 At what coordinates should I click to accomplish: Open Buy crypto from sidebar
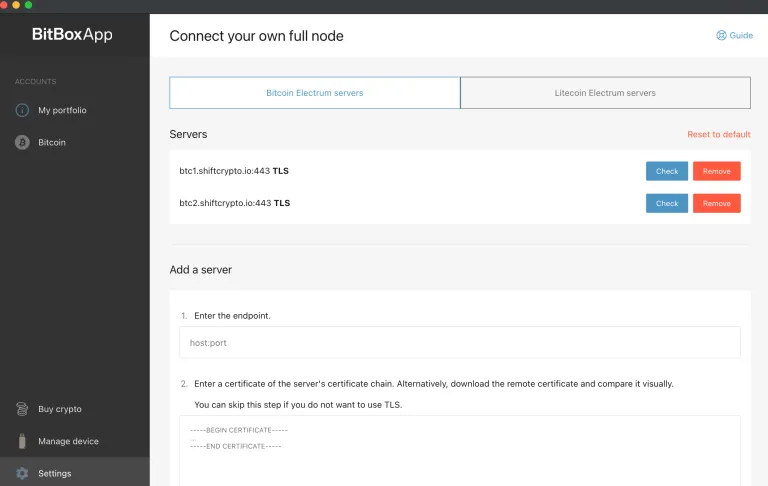coord(60,409)
